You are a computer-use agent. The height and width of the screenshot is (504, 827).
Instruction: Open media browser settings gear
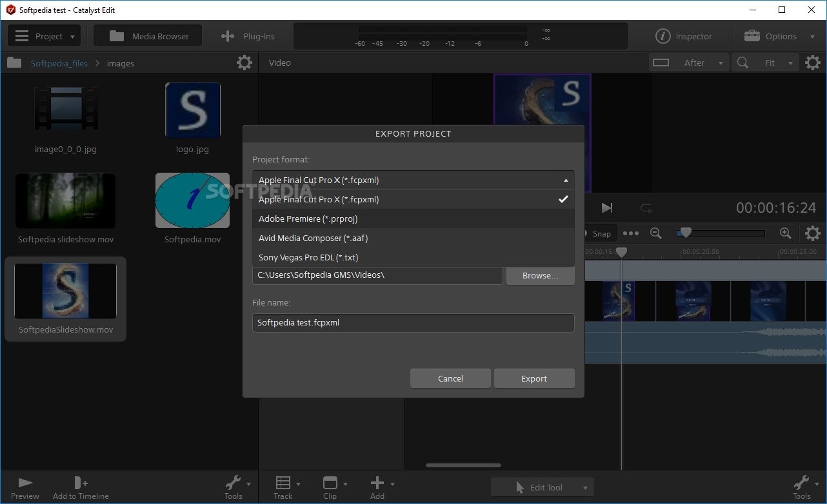tap(244, 63)
